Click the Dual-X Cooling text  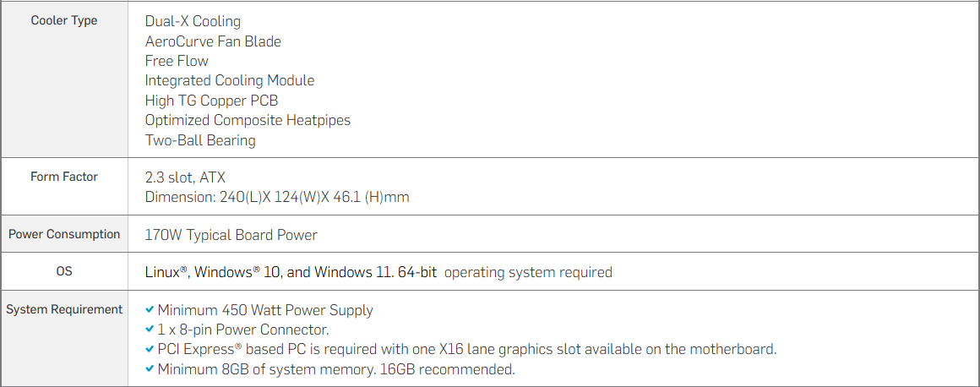[193, 21]
